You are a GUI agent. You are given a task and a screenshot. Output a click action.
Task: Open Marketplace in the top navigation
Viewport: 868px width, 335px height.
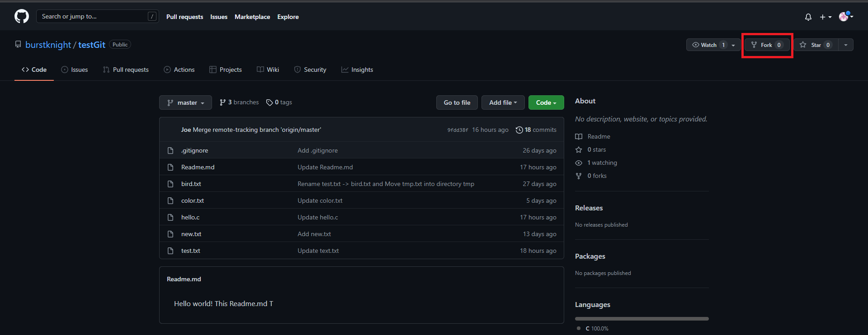tap(252, 17)
